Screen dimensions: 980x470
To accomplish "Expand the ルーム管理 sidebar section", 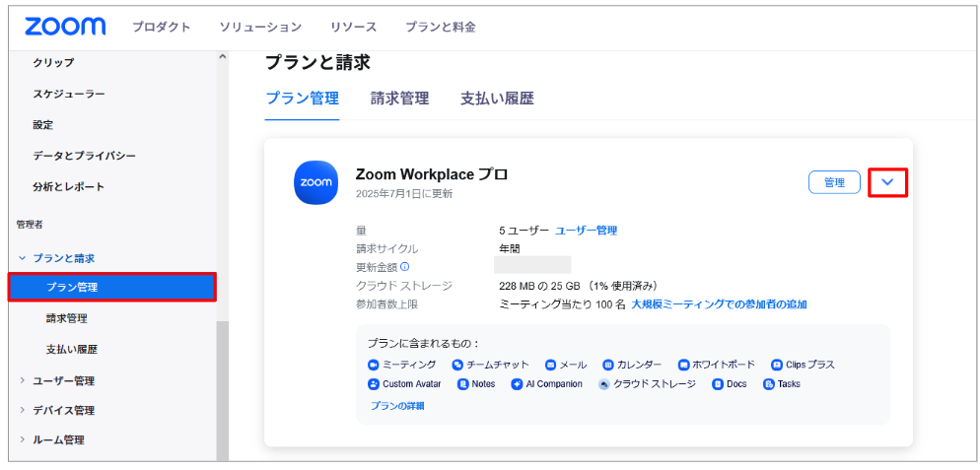I will click(x=23, y=440).
